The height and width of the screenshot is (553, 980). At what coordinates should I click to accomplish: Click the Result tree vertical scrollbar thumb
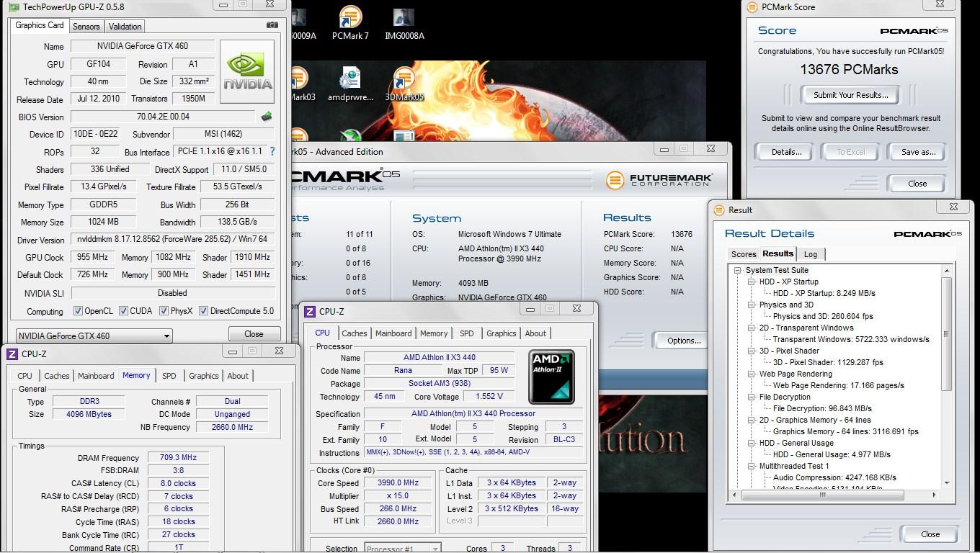pos(948,335)
